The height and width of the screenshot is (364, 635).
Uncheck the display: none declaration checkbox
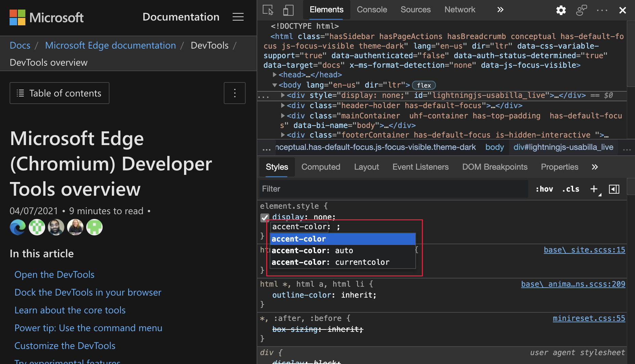pyautogui.click(x=265, y=218)
